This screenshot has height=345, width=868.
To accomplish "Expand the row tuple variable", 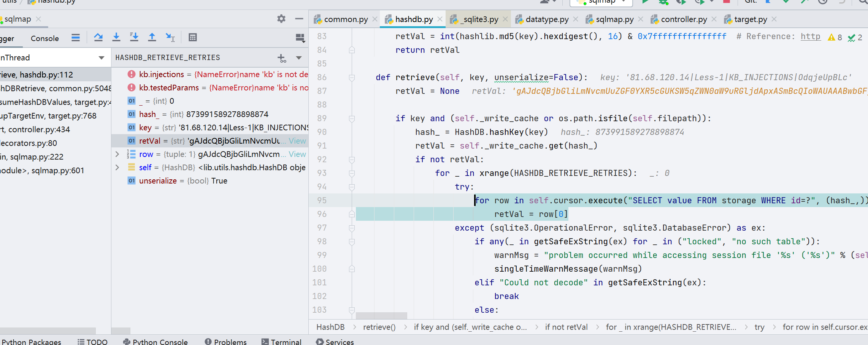I will coord(117,154).
